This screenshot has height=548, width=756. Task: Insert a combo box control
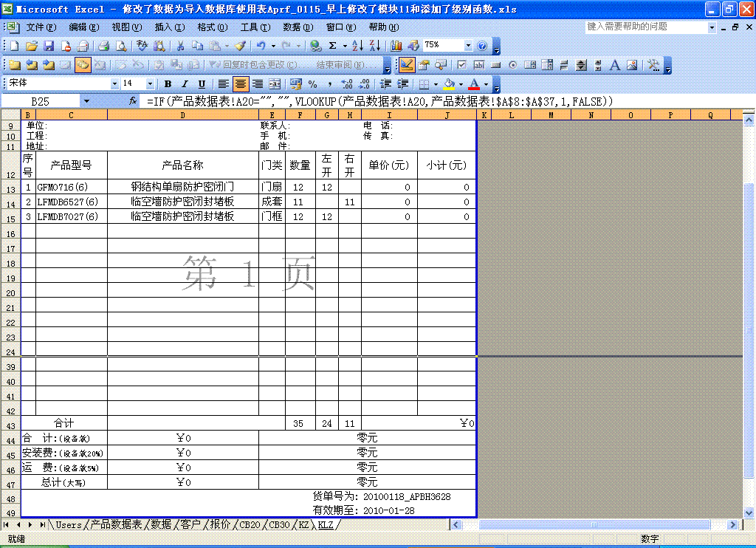pyautogui.click(x=547, y=65)
